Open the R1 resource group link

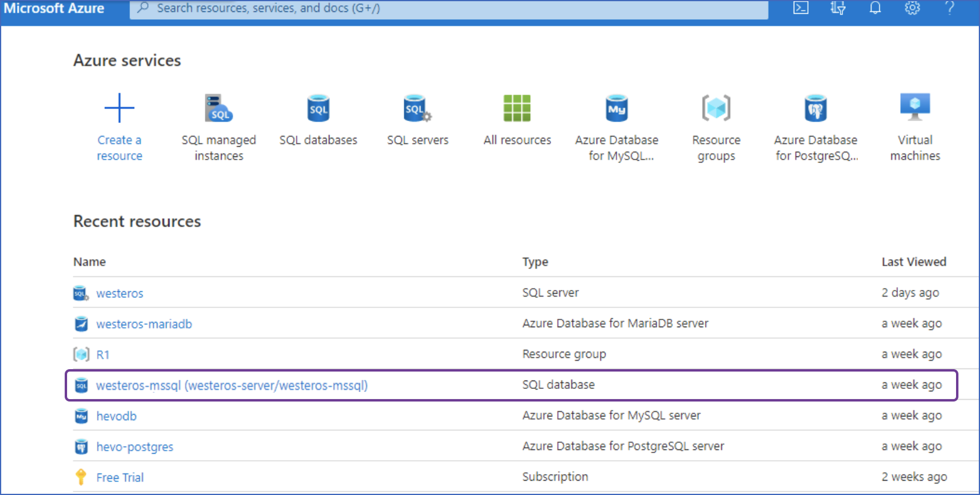click(x=103, y=355)
